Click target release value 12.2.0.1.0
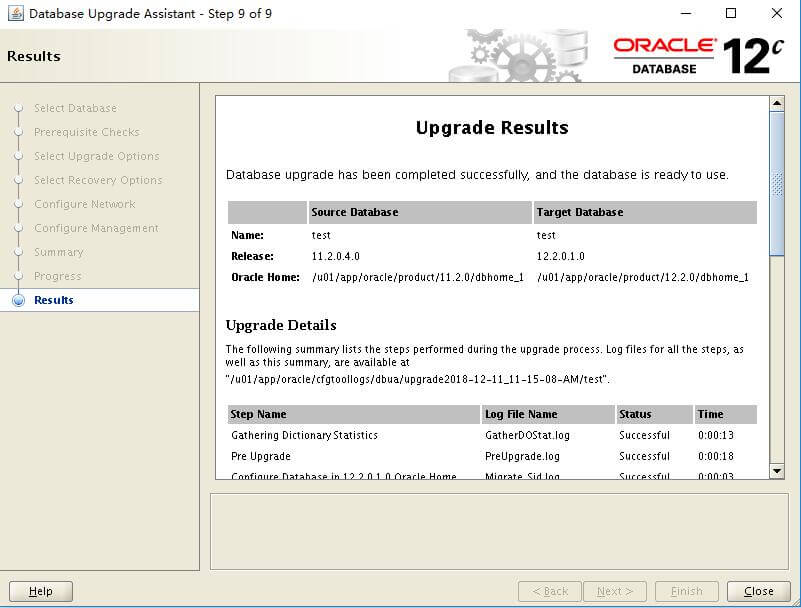 560,256
